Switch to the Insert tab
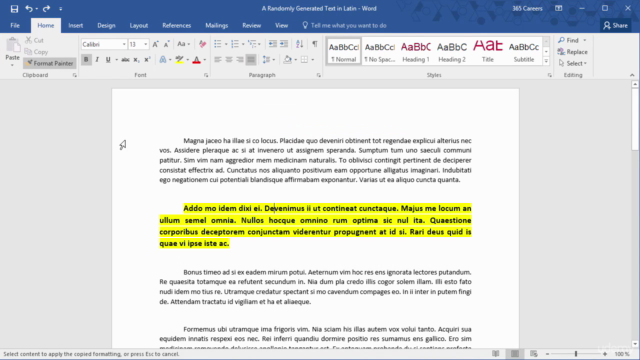This screenshot has height=360, width=640. [76, 25]
